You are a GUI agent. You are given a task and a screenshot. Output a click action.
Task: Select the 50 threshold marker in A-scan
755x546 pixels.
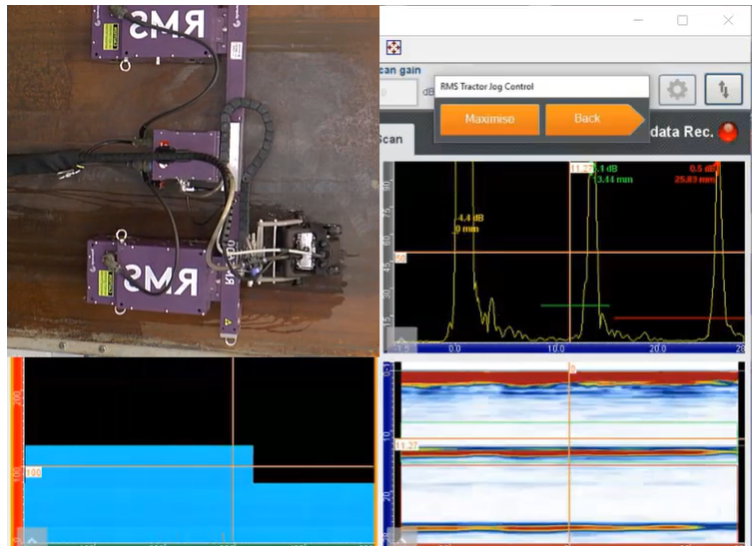pos(400,259)
